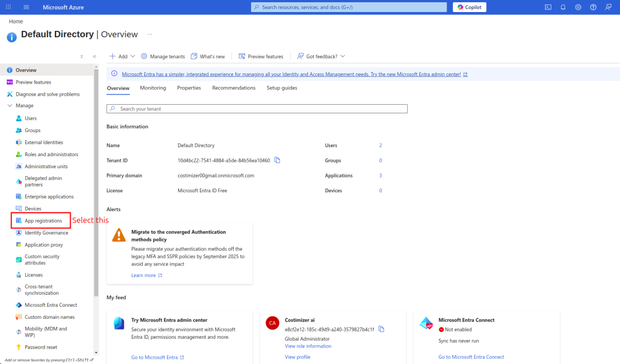Screen dimensions: 620x364
Task: Click the Devices icon in sidebar
Action: pyautogui.click(x=18, y=209)
